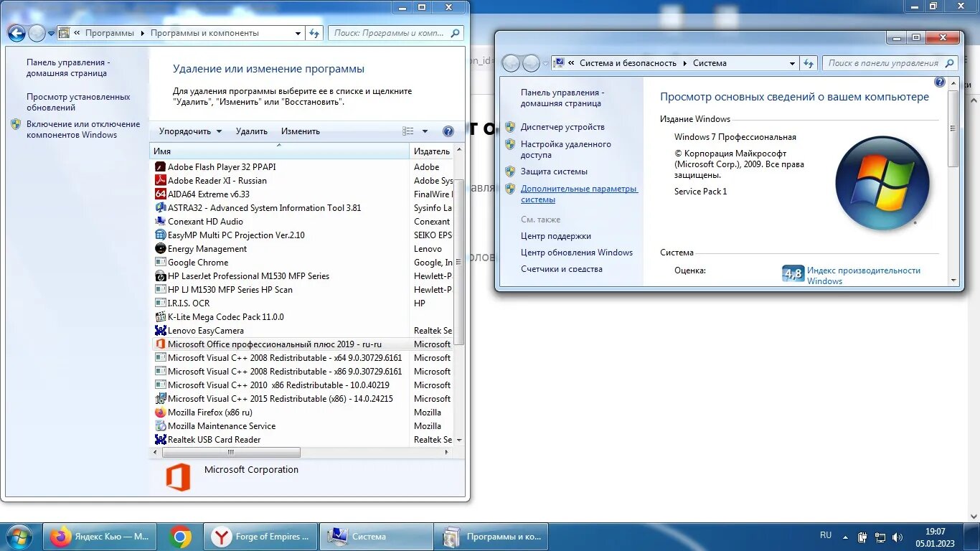The image size is (980, 551).
Task: Click vertical scrollbar down arrow in program list
Action: point(459,440)
